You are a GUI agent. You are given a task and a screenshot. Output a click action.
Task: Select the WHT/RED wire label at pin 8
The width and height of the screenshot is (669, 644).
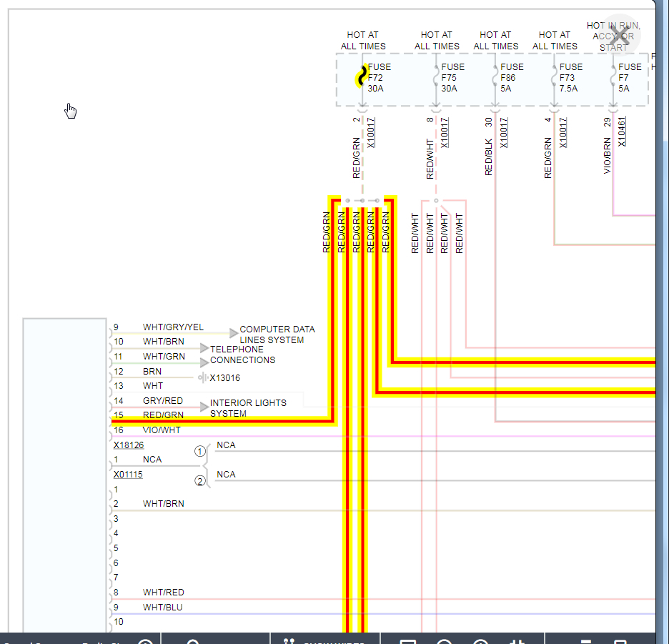pyautogui.click(x=164, y=593)
